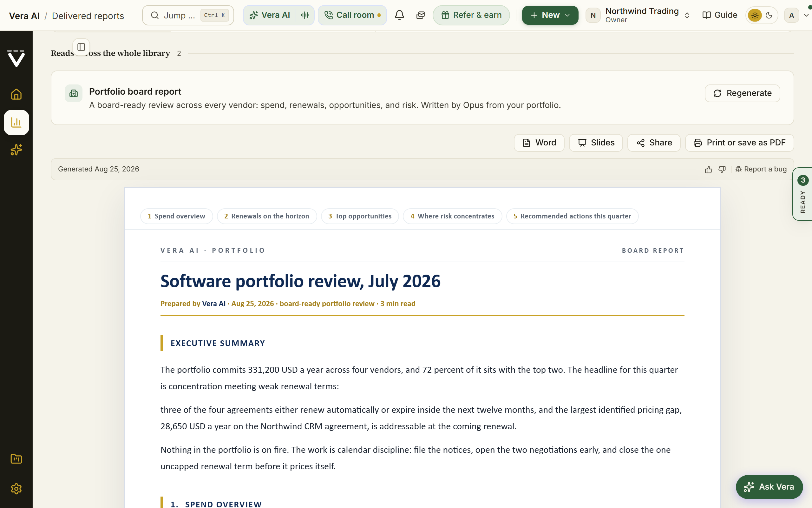Screen dimensions: 812x508
Task: Click the Software portfolio review title
Action: (300, 281)
